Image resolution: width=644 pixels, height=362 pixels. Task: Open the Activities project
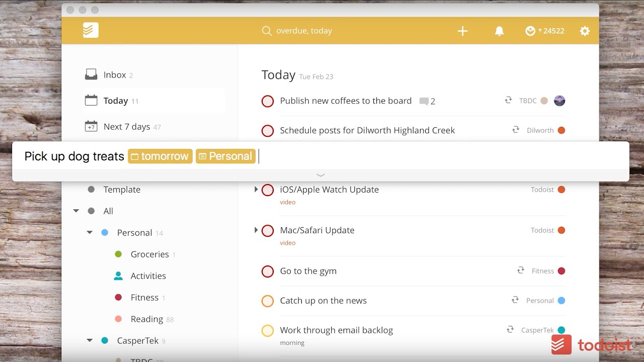pyautogui.click(x=148, y=276)
